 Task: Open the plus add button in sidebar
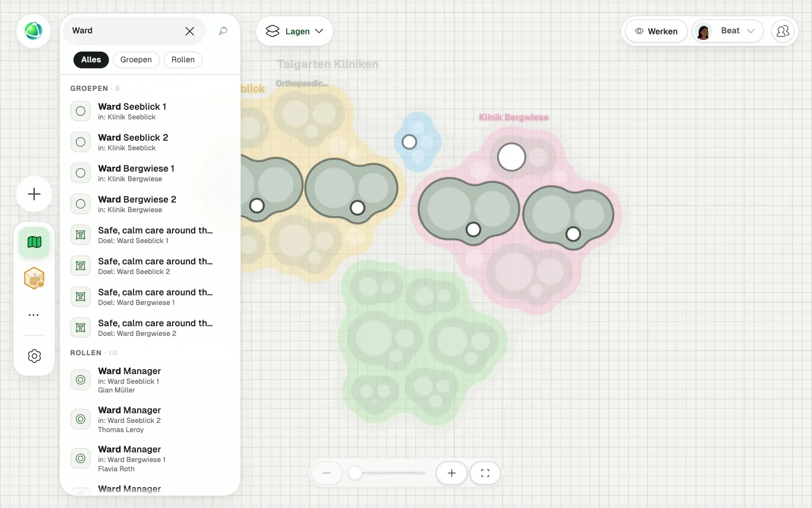34,194
